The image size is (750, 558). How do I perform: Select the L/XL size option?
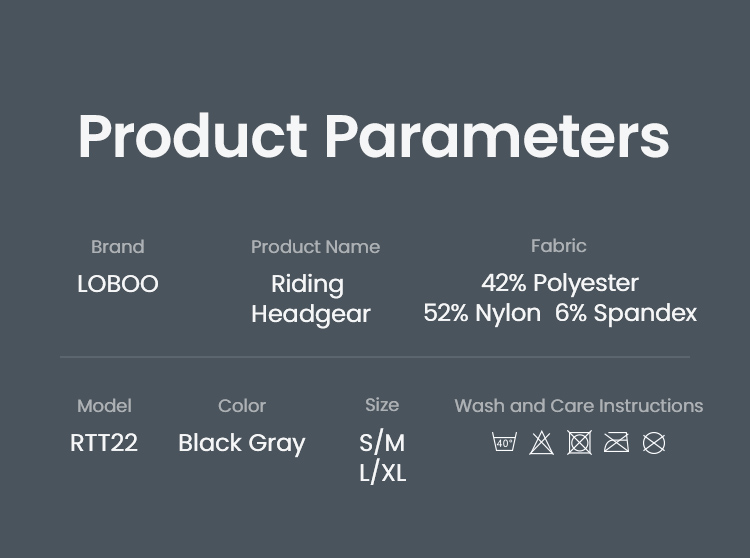(x=382, y=473)
